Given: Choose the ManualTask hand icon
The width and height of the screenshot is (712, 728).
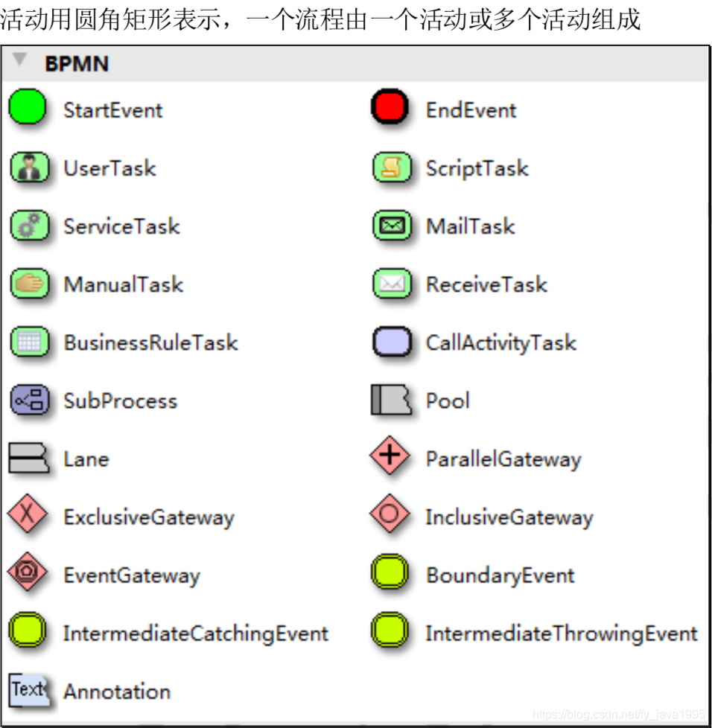Looking at the screenshot, I should (x=29, y=283).
